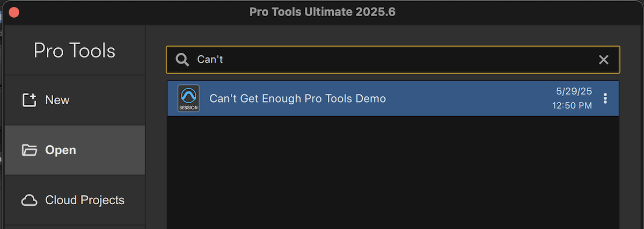Click the blue Pro Tools session file icon

188,98
